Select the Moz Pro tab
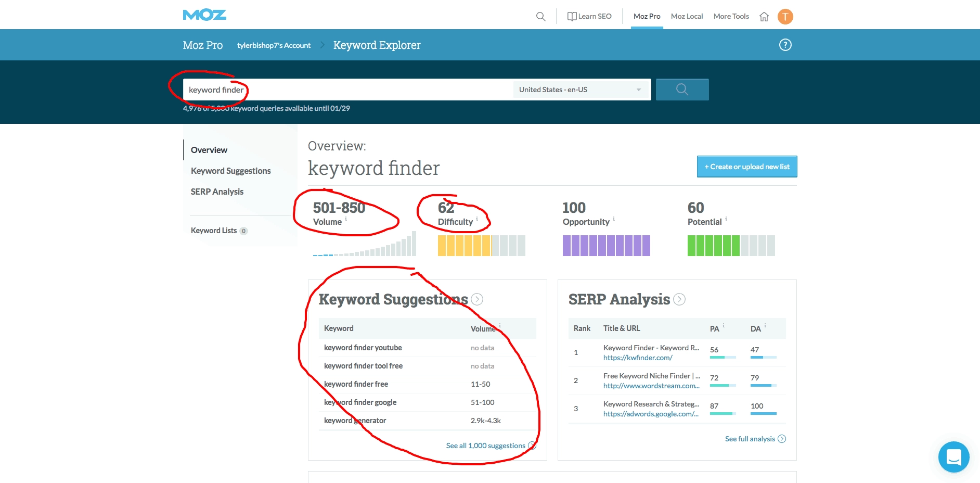 click(x=647, y=16)
